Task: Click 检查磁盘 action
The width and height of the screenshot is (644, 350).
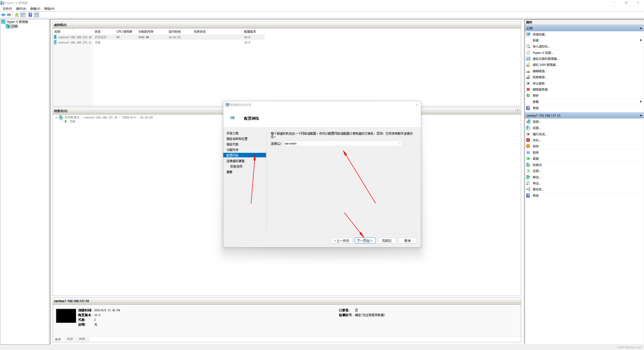Action: (x=539, y=77)
